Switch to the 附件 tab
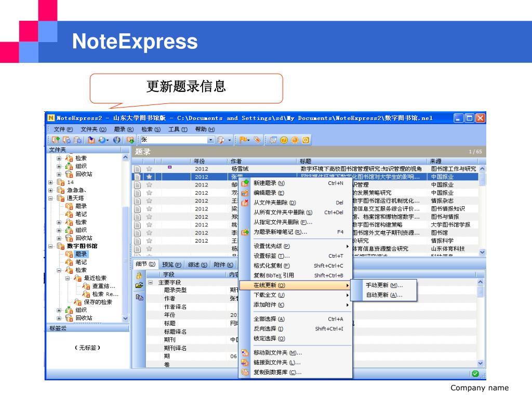This screenshot has width=532, height=399. (x=223, y=264)
